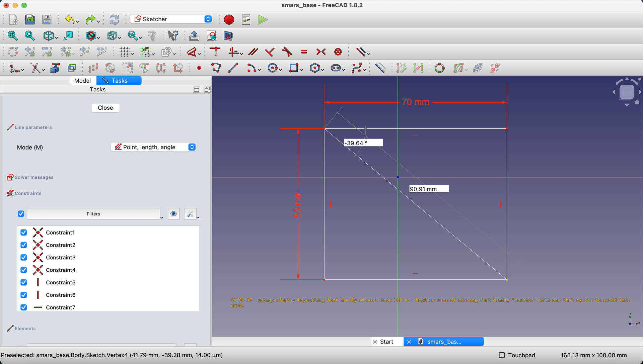Toggle constraint visibility eye button
643x364 pixels.
[x=173, y=213]
